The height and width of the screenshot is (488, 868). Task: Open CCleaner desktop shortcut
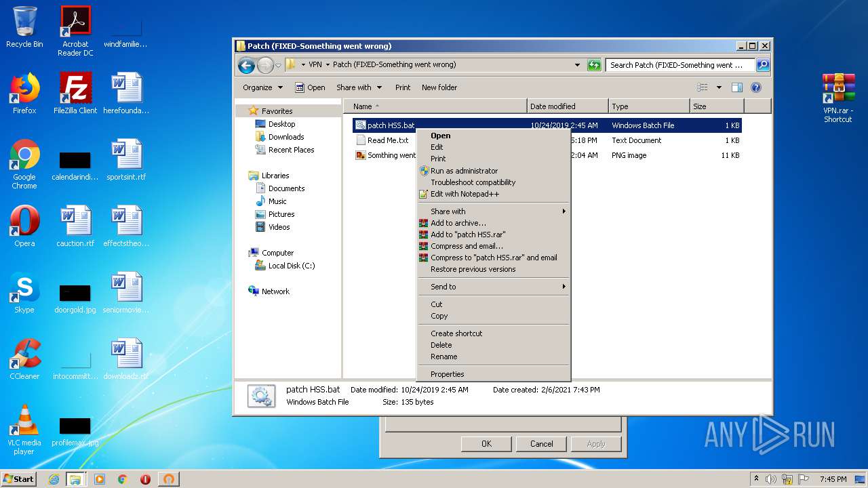tap(24, 359)
